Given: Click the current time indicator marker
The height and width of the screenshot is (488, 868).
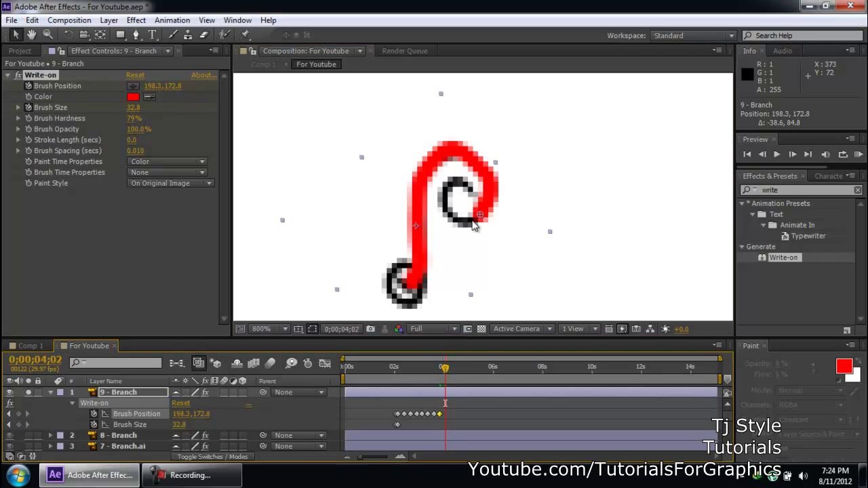Looking at the screenshot, I should (444, 367).
